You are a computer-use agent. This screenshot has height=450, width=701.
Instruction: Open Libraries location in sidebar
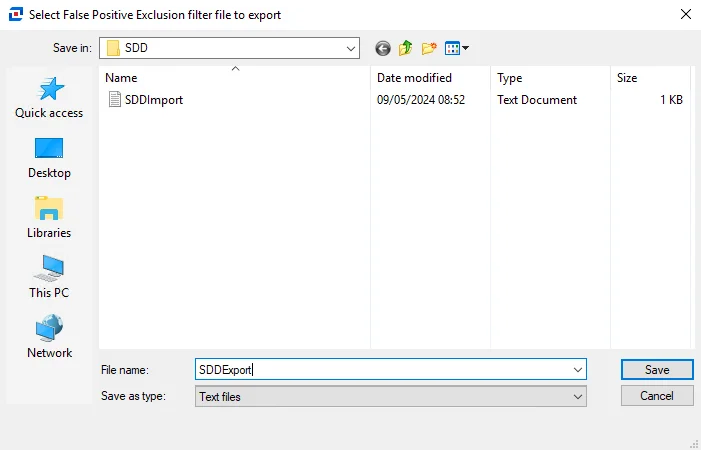pos(49,218)
